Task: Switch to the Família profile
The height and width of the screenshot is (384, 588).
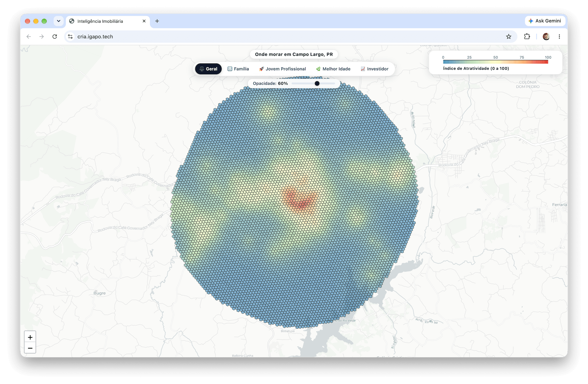Action: [238, 69]
